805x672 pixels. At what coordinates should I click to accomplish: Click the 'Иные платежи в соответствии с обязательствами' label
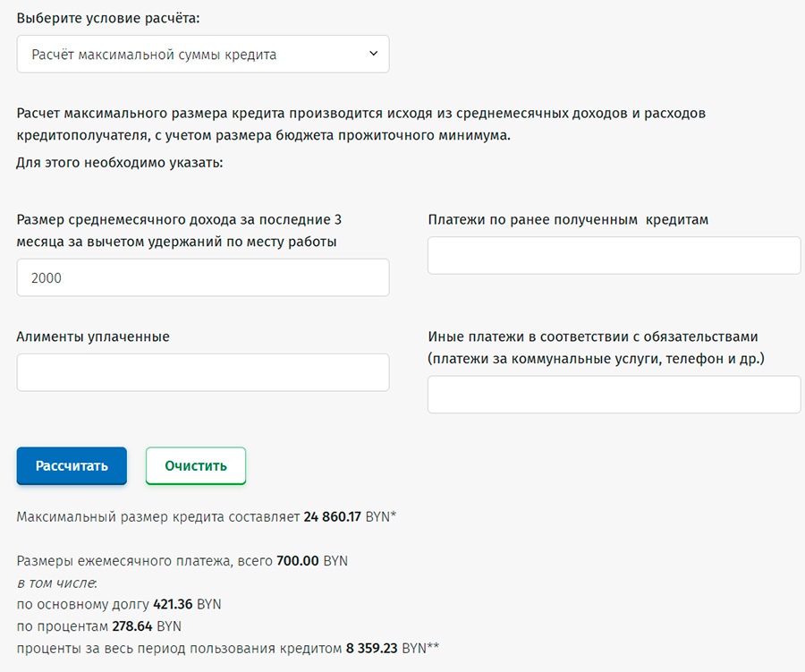click(593, 336)
